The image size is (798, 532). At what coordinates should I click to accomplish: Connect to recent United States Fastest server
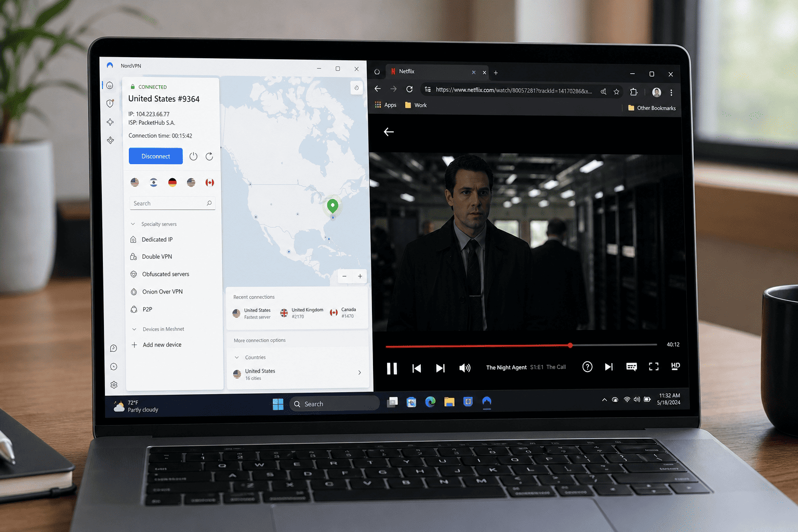(x=251, y=313)
